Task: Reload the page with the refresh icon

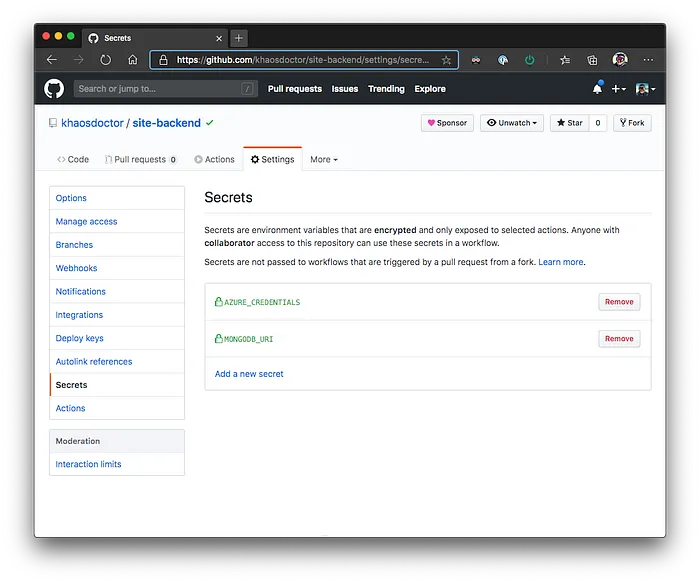Action: 105,60
